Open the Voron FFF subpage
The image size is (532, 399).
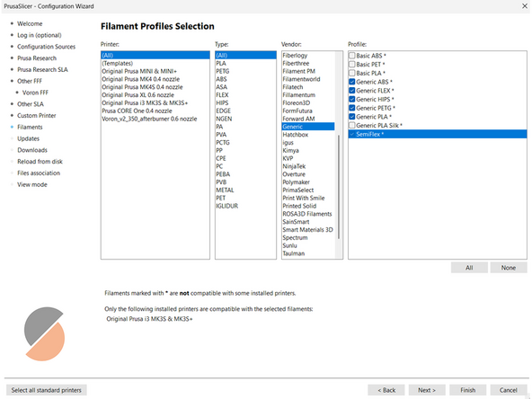(35, 93)
